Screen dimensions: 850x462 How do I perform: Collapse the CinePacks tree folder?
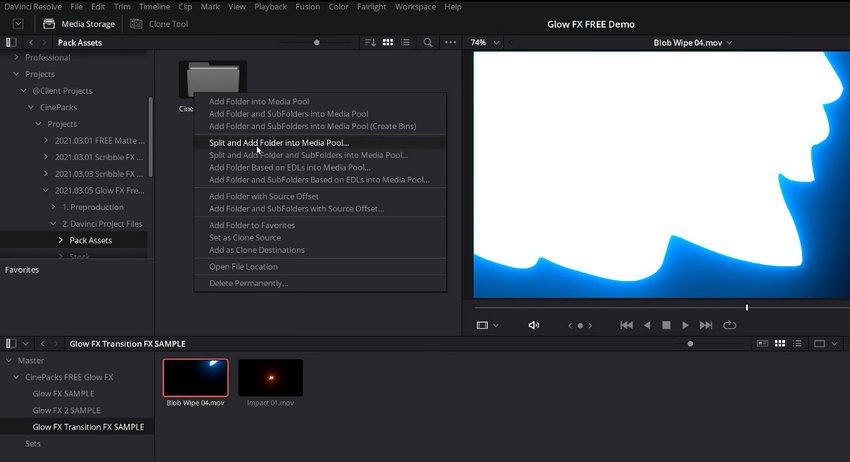[31, 107]
